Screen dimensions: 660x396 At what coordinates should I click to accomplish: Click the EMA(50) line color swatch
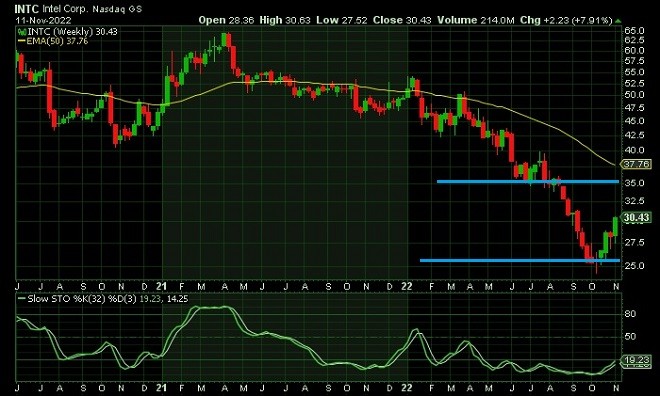22,41
